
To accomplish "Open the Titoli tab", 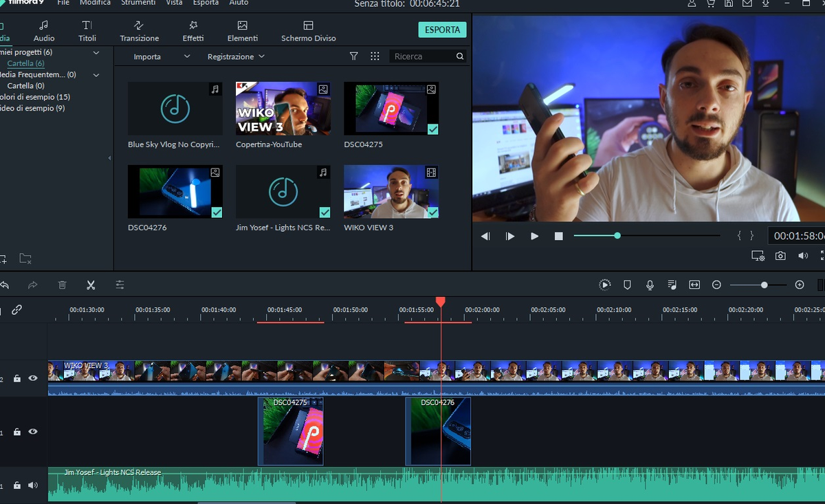I will click(87, 31).
